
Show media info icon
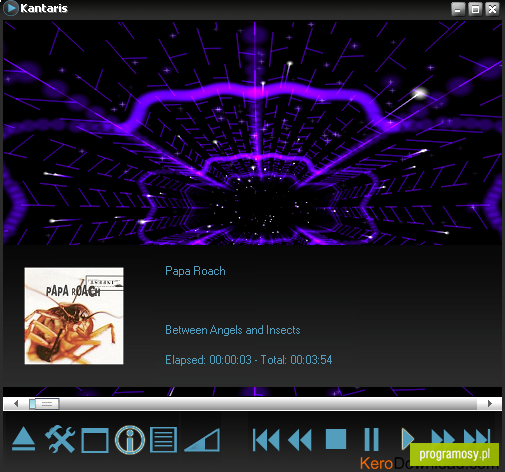click(130, 440)
